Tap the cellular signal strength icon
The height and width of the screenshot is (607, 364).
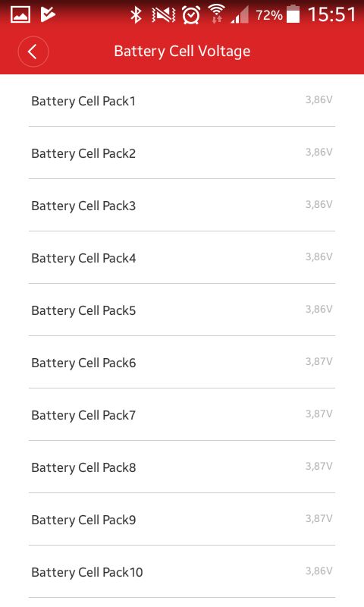240,16
